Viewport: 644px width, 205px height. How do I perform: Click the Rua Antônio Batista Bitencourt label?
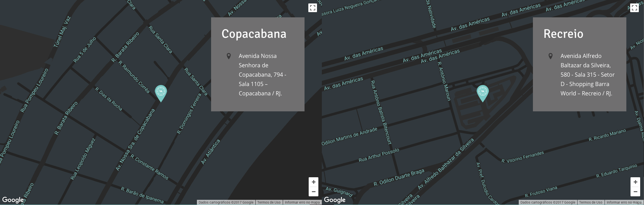(381, 112)
